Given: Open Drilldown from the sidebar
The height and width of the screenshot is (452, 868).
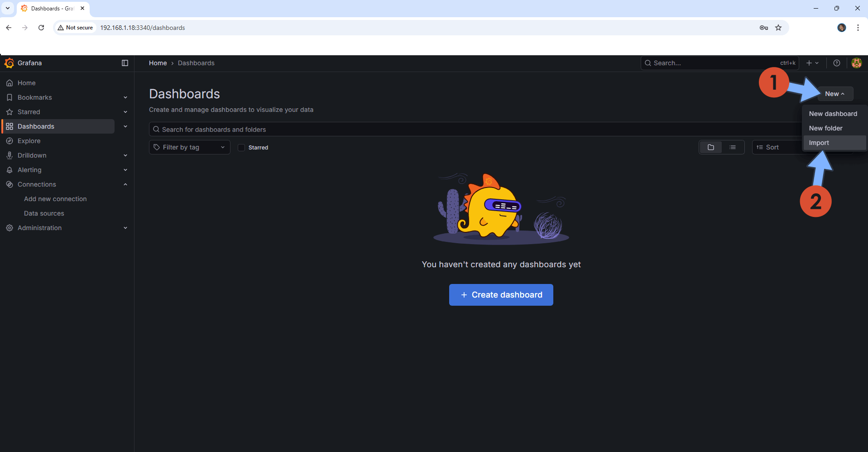Looking at the screenshot, I should click(32, 155).
